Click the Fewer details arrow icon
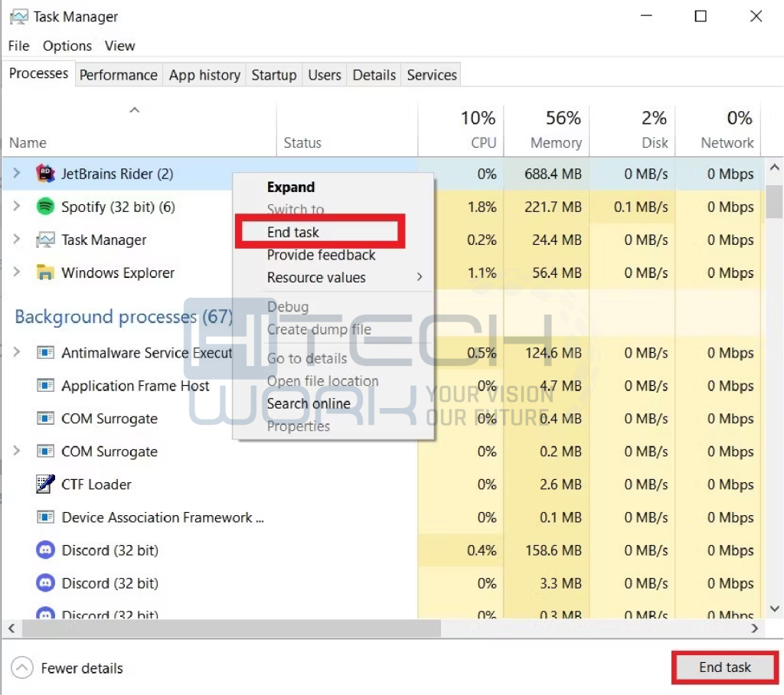The width and height of the screenshot is (784, 695). 22,667
